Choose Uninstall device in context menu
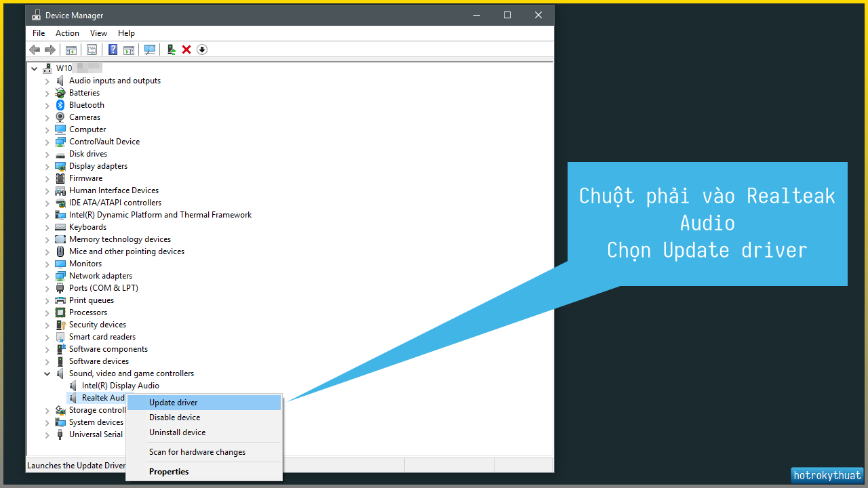This screenshot has width=868, height=488. pos(204,432)
